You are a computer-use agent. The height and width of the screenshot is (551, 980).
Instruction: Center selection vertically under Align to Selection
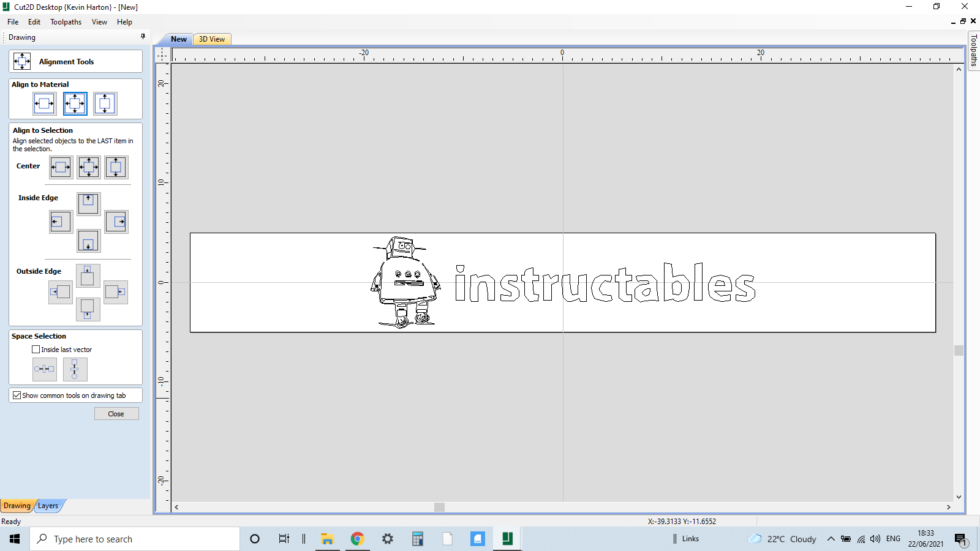[x=116, y=167]
